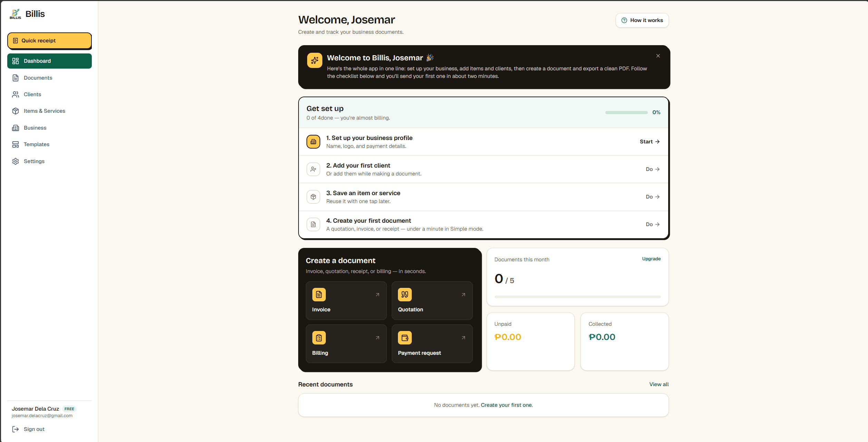Click the Items & Services box icon
The height and width of the screenshot is (442, 868).
[x=16, y=111]
